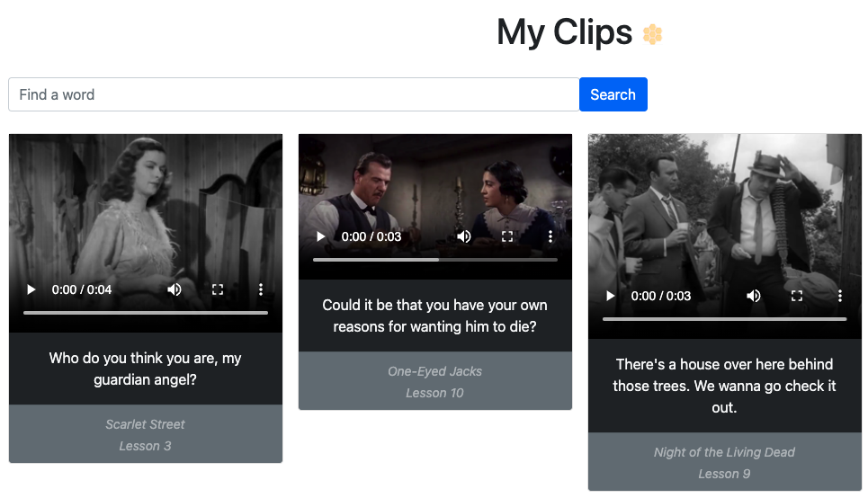Seek on the Scarlet Street progress bar
Viewport: 868px width, 498px height.
tap(146, 313)
